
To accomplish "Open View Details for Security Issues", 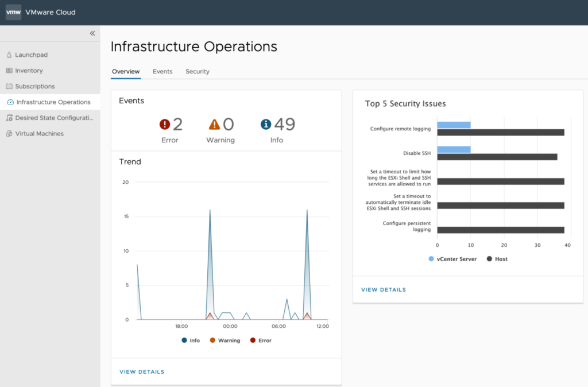I will click(x=384, y=290).
